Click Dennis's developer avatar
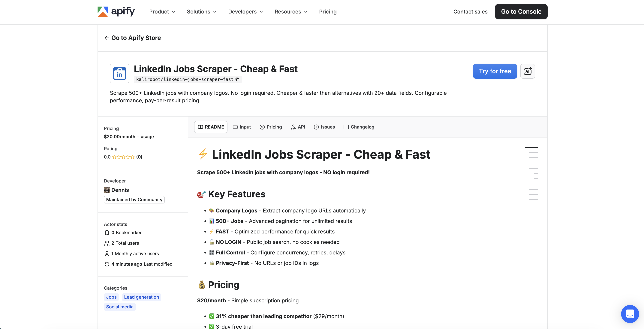Image resolution: width=644 pixels, height=329 pixels. click(107, 190)
